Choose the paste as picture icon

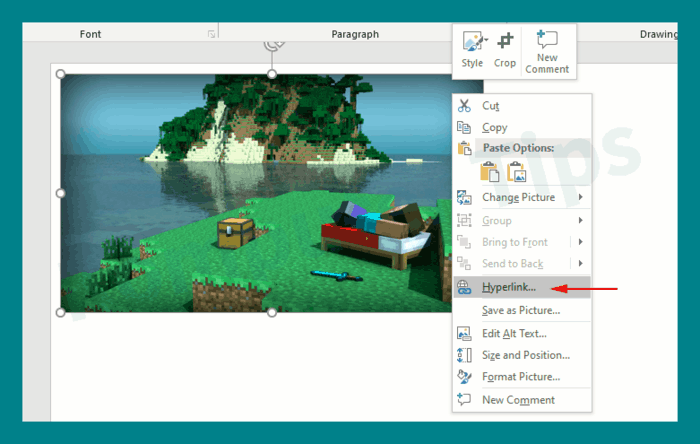(517, 172)
